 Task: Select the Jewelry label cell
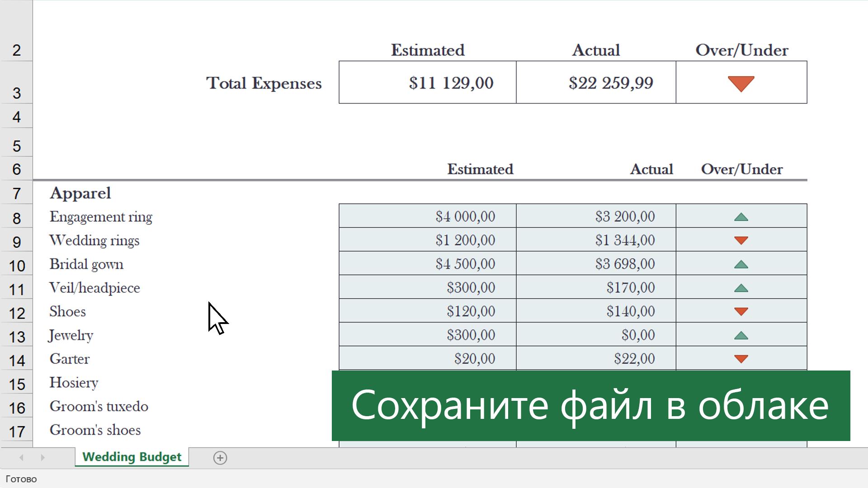click(71, 335)
